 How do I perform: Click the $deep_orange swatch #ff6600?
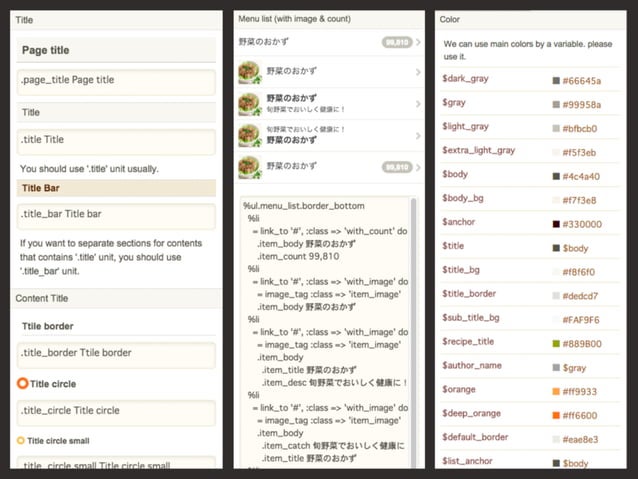(556, 415)
